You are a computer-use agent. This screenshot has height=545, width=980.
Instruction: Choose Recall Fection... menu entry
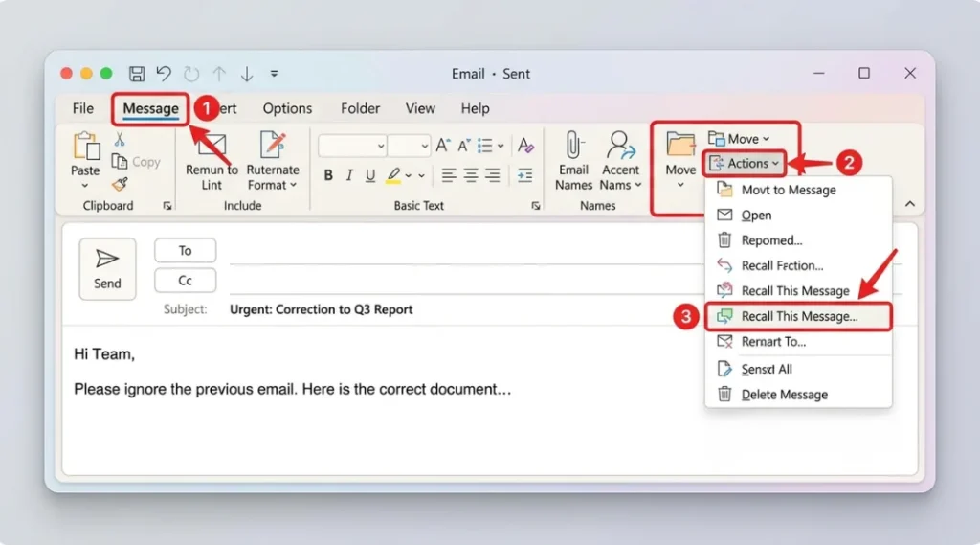[x=798, y=265]
